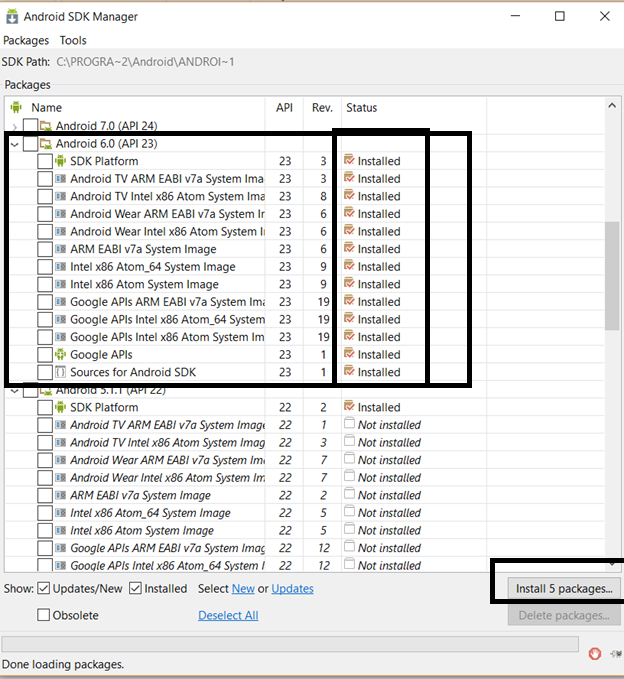
Task: Click the API 22 SDK Platform android icon
Action: point(60,407)
